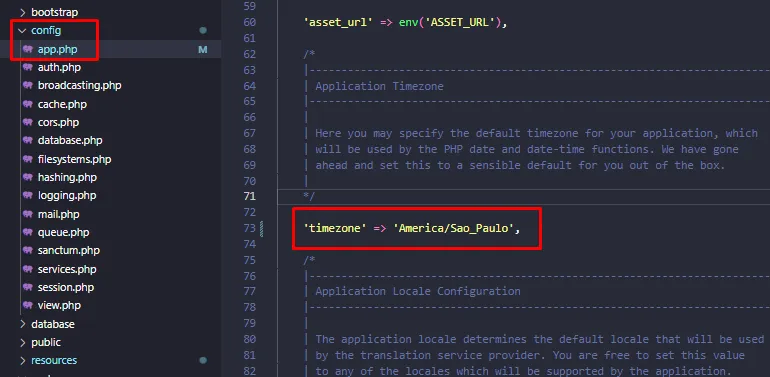Open database.php file

point(70,140)
